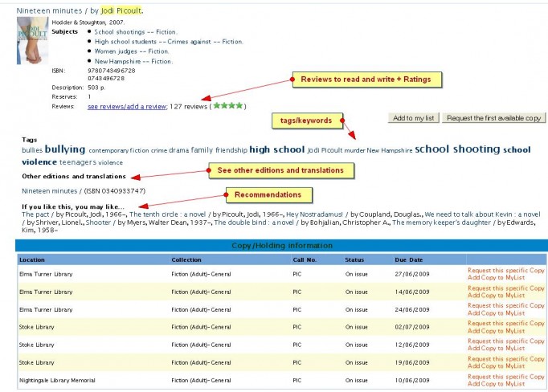The image size is (548, 392).
Task: Select the contemporary fiction tag
Action: pyautogui.click(x=119, y=150)
